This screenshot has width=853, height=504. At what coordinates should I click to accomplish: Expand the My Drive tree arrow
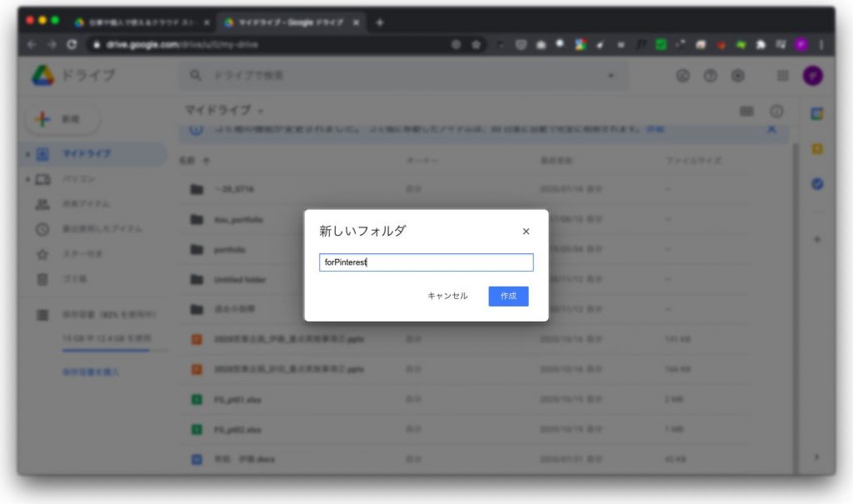27,154
